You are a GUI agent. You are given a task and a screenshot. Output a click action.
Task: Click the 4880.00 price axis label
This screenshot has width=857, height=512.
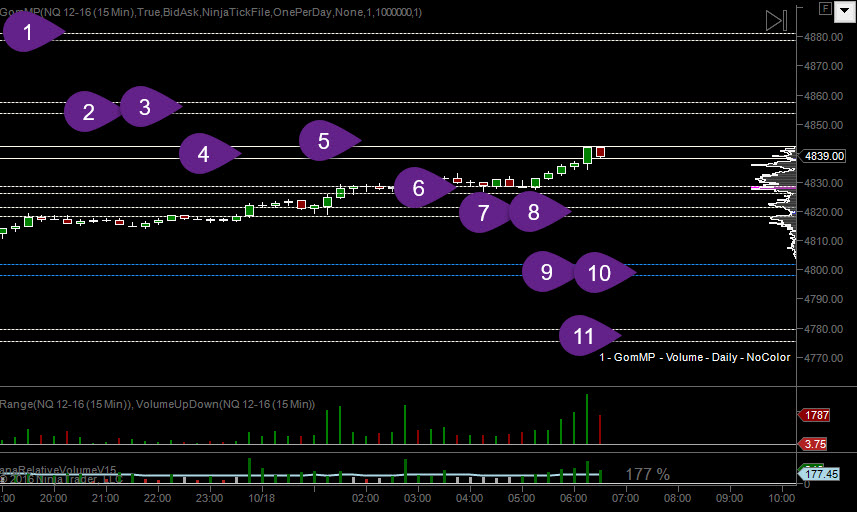pos(823,37)
